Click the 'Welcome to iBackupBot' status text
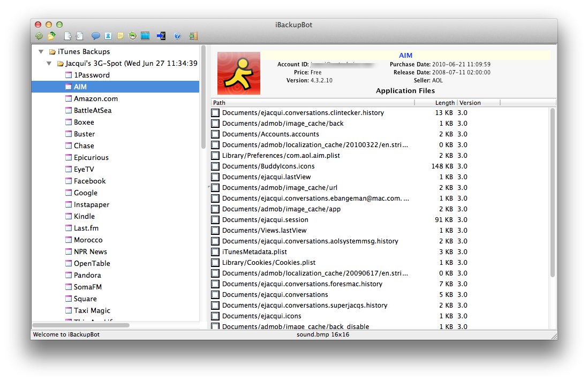The height and width of the screenshot is (382, 588). [66, 334]
